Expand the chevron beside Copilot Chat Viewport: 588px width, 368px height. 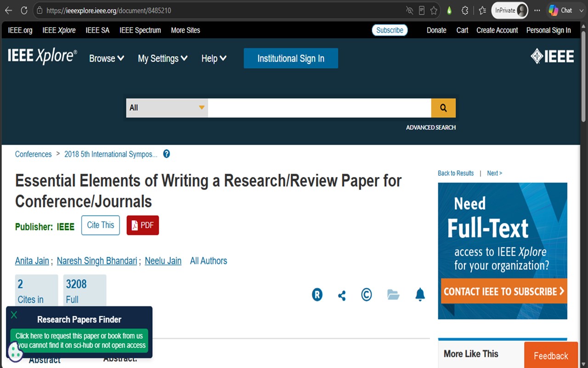581,11
